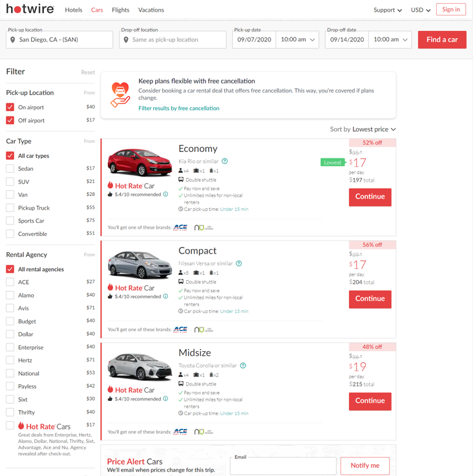Check the Pickup Truck checkbox
This screenshot has width=473, height=476.
10,208
